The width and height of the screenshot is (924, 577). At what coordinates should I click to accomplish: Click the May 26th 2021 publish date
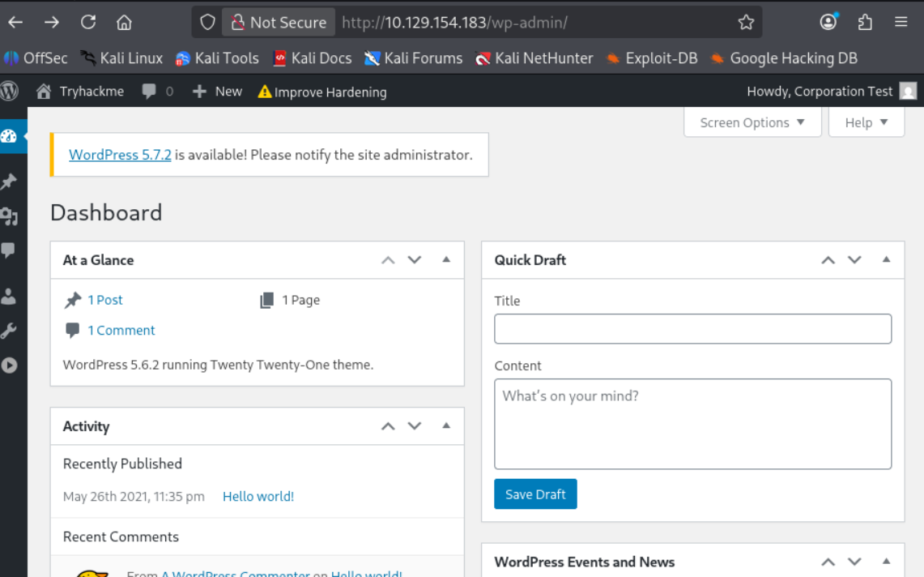[134, 496]
